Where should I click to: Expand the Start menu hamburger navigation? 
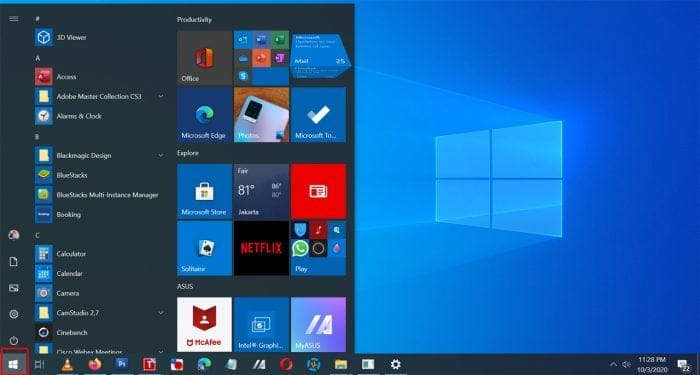[x=14, y=18]
